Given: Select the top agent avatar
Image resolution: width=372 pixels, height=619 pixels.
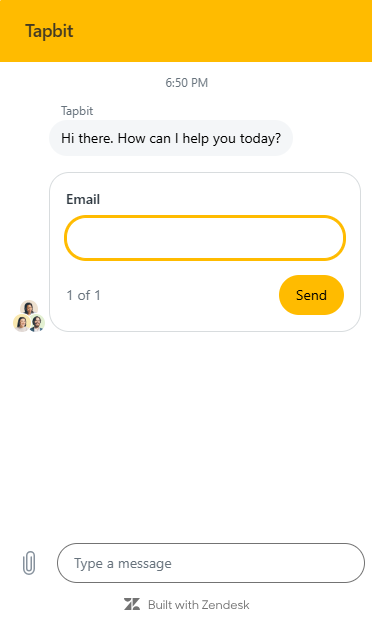Looking at the screenshot, I should point(29,308).
